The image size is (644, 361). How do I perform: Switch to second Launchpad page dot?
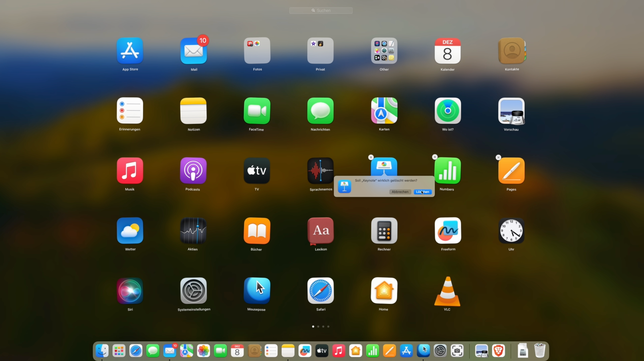click(x=318, y=326)
